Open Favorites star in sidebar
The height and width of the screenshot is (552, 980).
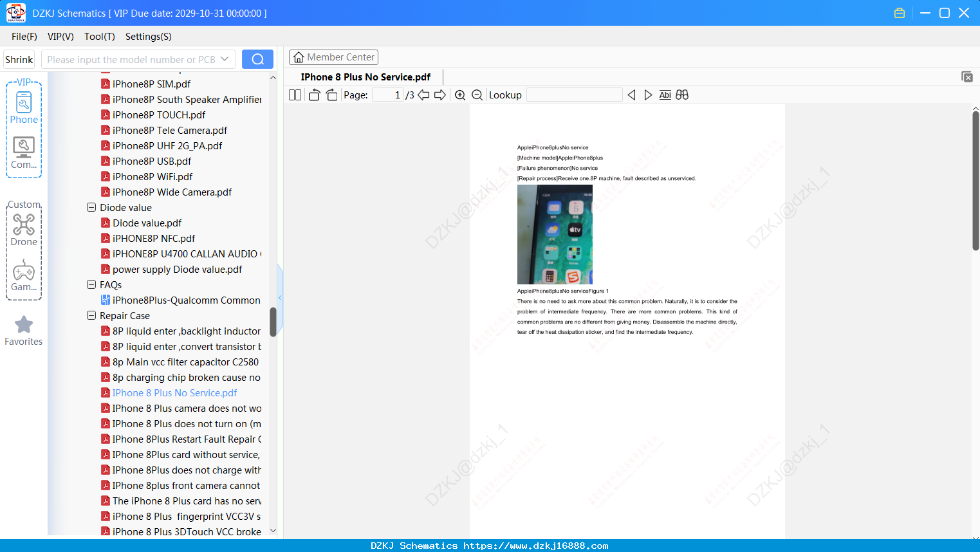(x=24, y=331)
